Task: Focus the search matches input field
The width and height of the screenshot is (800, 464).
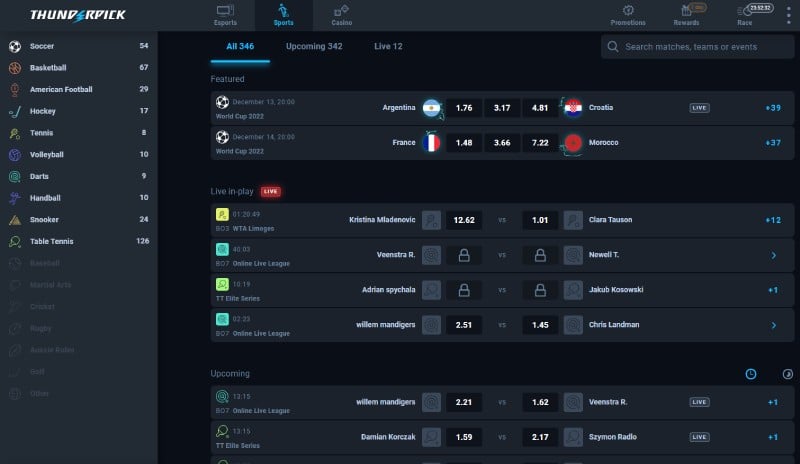Action: 697,47
